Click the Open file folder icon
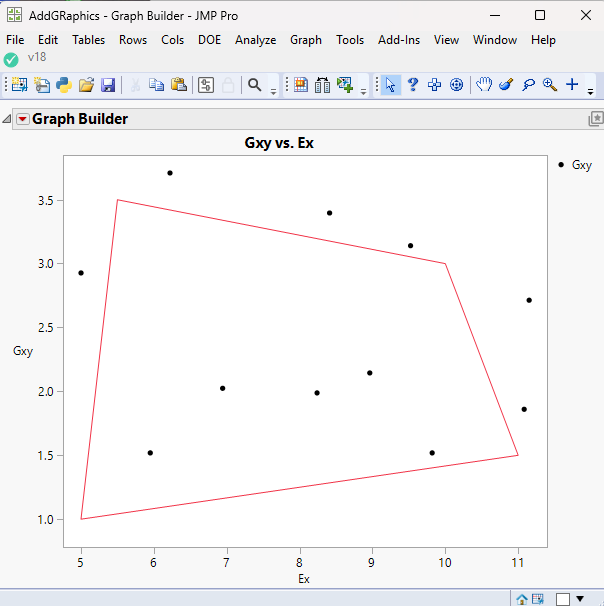 point(87,85)
